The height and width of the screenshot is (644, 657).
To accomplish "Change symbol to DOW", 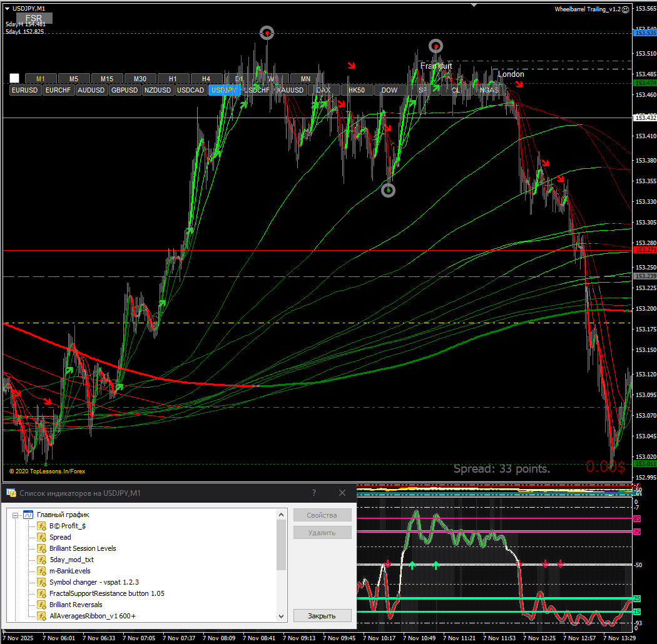I will tap(390, 90).
